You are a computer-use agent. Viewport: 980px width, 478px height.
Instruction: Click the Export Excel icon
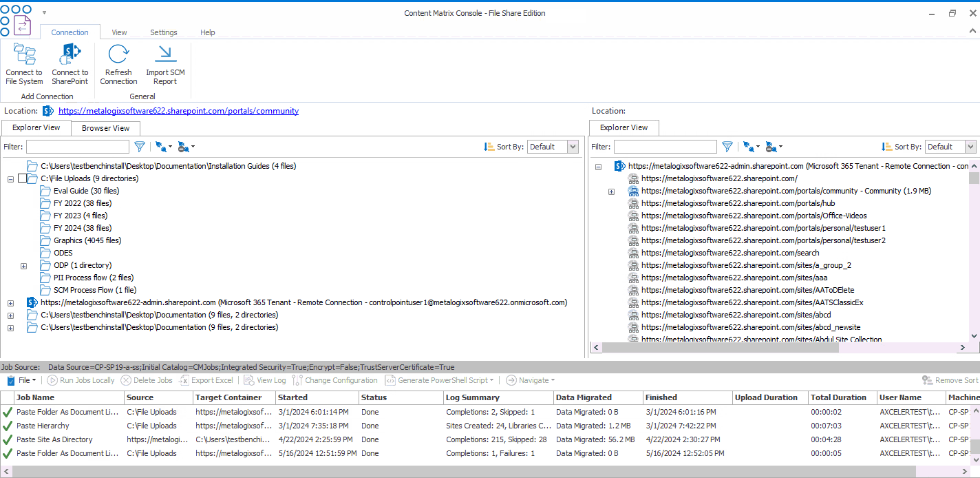coord(184,380)
